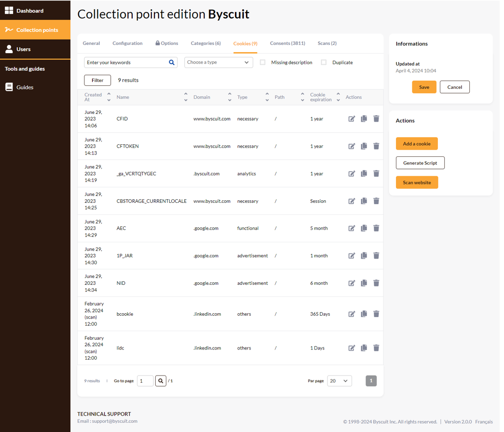Select the Cookies (9) tab

pos(245,44)
